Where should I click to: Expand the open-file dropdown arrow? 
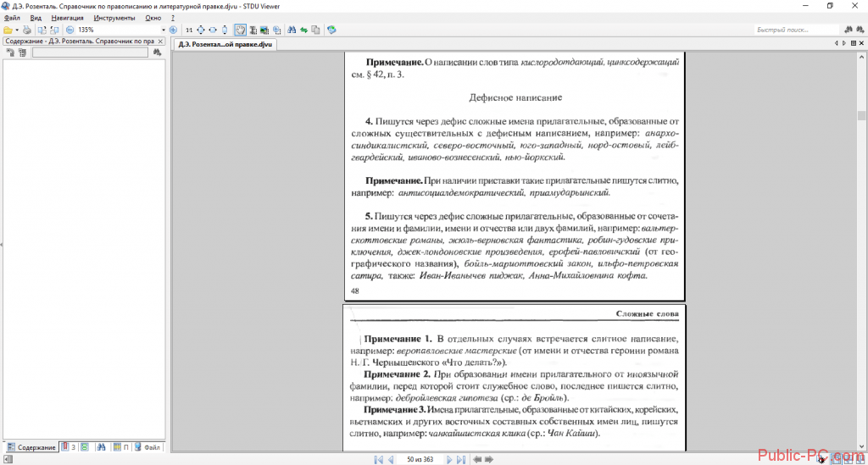tap(17, 30)
